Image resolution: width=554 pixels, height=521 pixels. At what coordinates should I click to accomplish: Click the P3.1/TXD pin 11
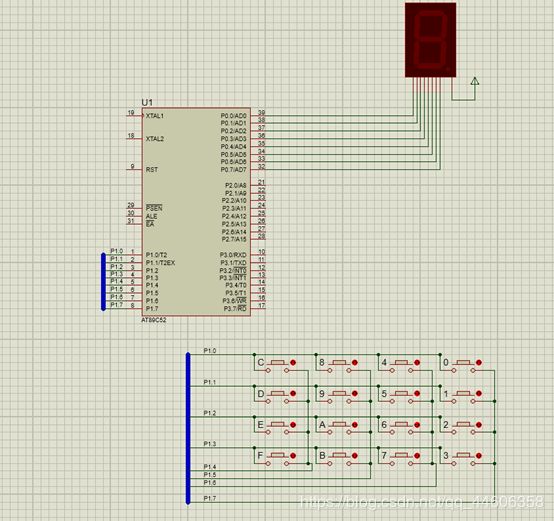258,262
